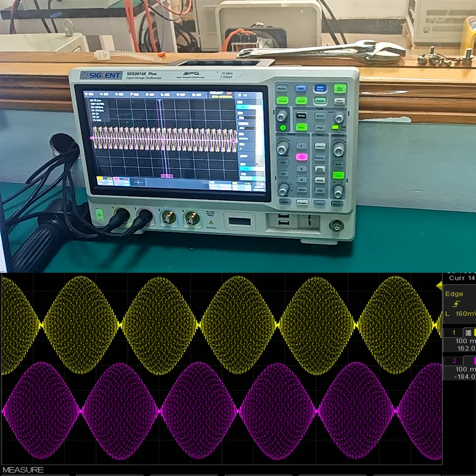The image size is (476, 476).
Task: Push the channel 3 button on the panel
Action: 301,169
